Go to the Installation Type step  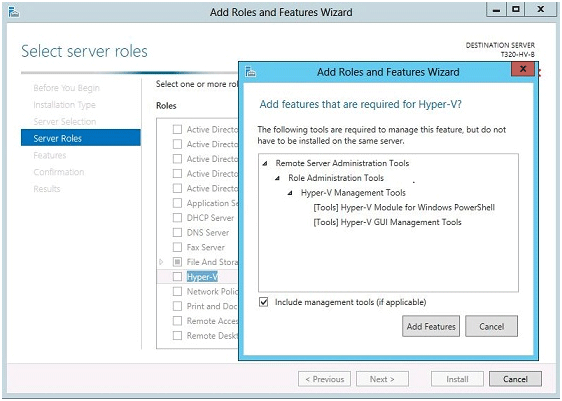coord(65,105)
